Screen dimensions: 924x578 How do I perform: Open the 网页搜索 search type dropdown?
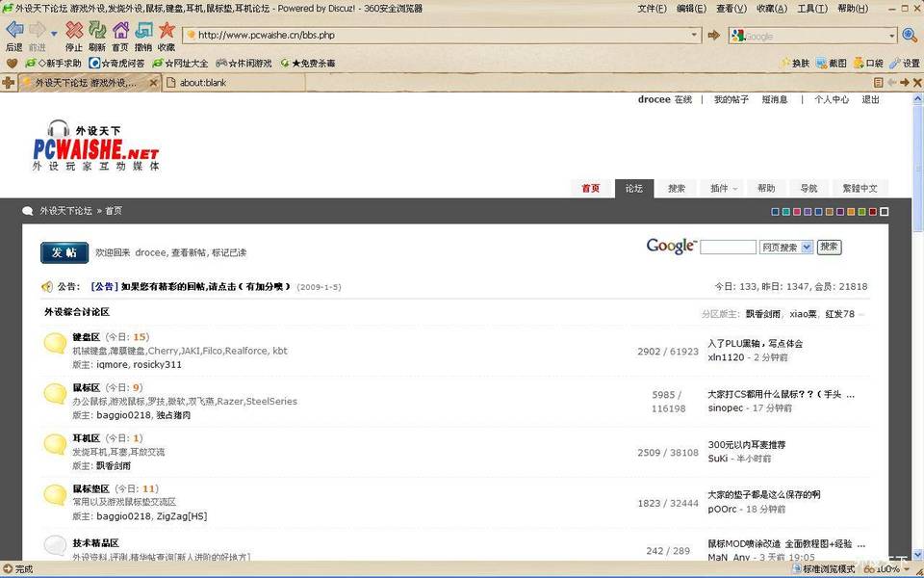point(786,248)
